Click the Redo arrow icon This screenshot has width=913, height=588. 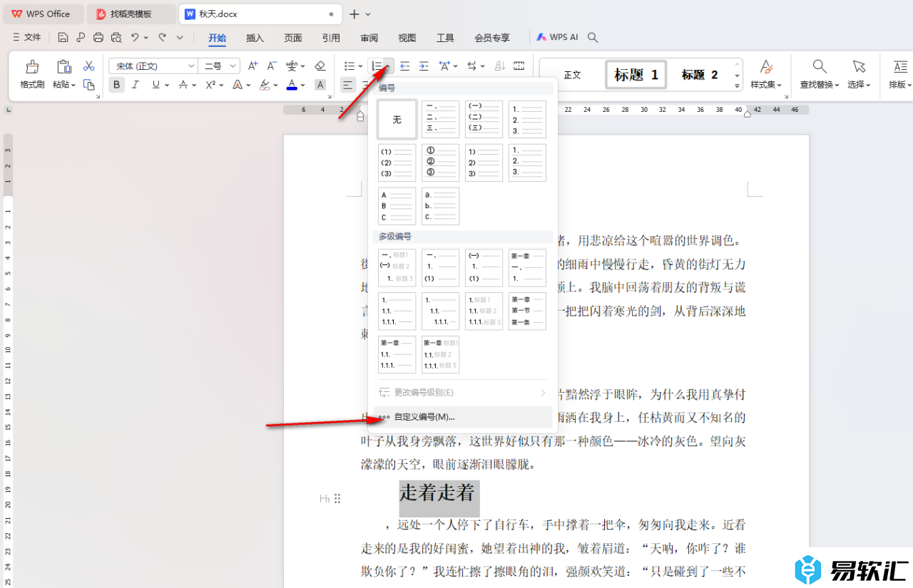[x=162, y=37]
